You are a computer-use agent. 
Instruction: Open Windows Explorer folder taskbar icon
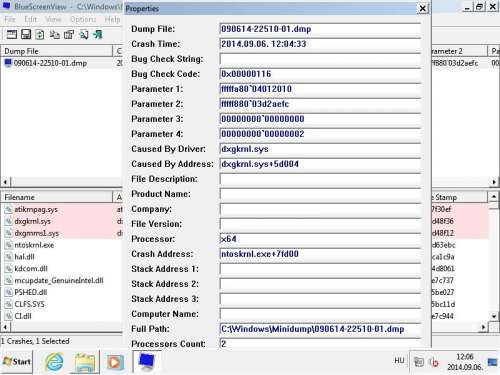pos(85,362)
